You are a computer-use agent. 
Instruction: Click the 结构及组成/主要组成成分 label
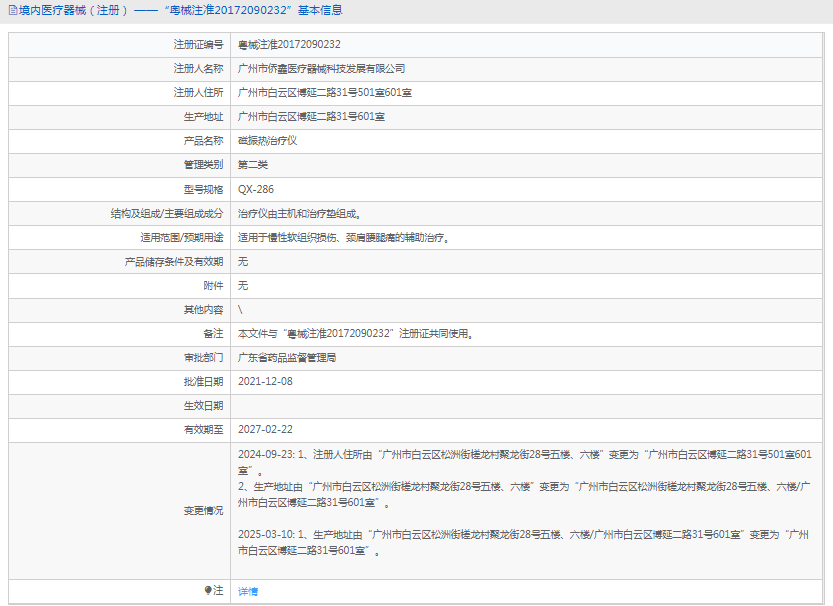click(x=167, y=214)
